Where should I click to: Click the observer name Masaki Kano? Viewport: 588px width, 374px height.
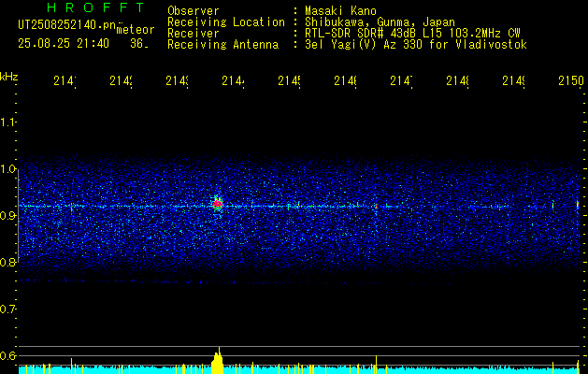(340, 10)
